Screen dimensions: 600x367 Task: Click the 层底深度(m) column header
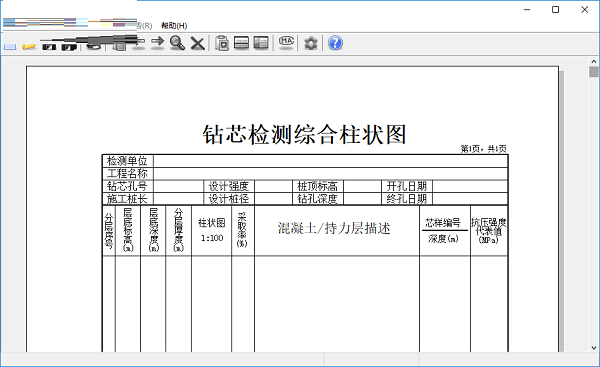pos(153,230)
